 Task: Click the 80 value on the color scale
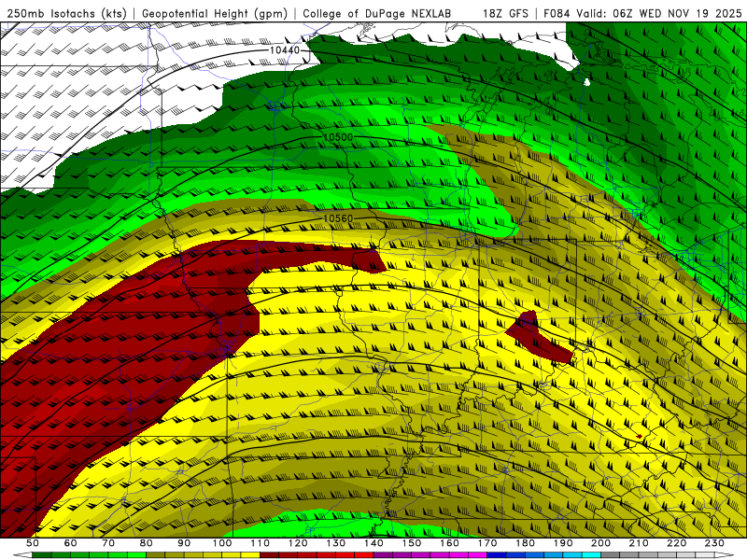click(147, 543)
